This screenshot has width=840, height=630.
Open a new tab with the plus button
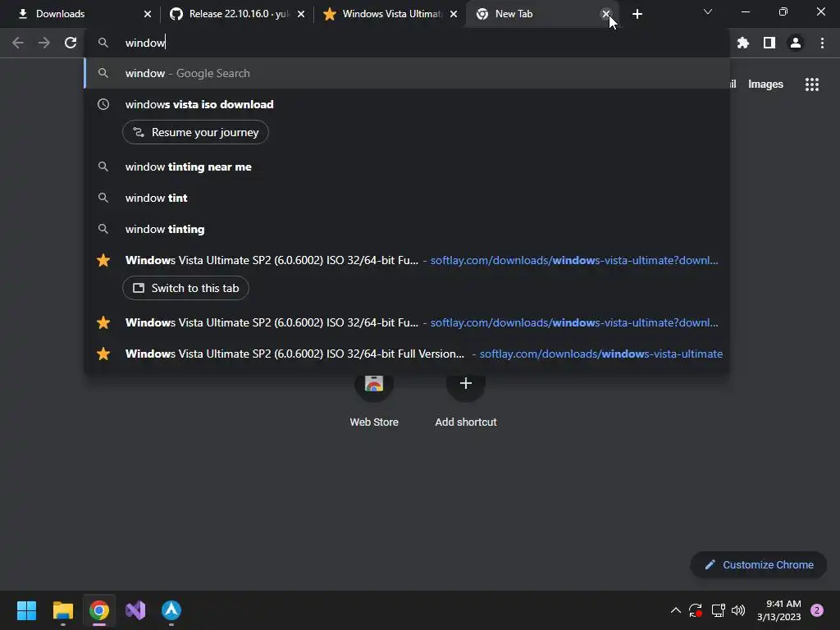(x=637, y=14)
